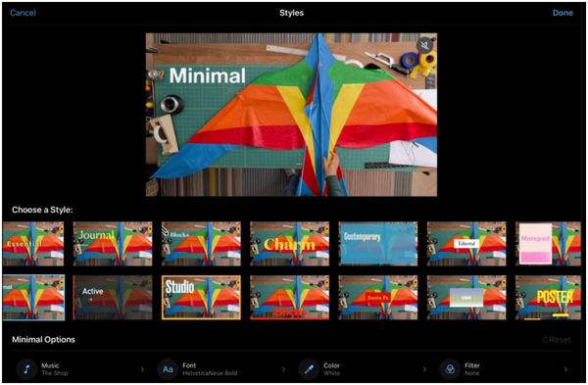Choose the Contemporary style thumbnail

(378, 244)
